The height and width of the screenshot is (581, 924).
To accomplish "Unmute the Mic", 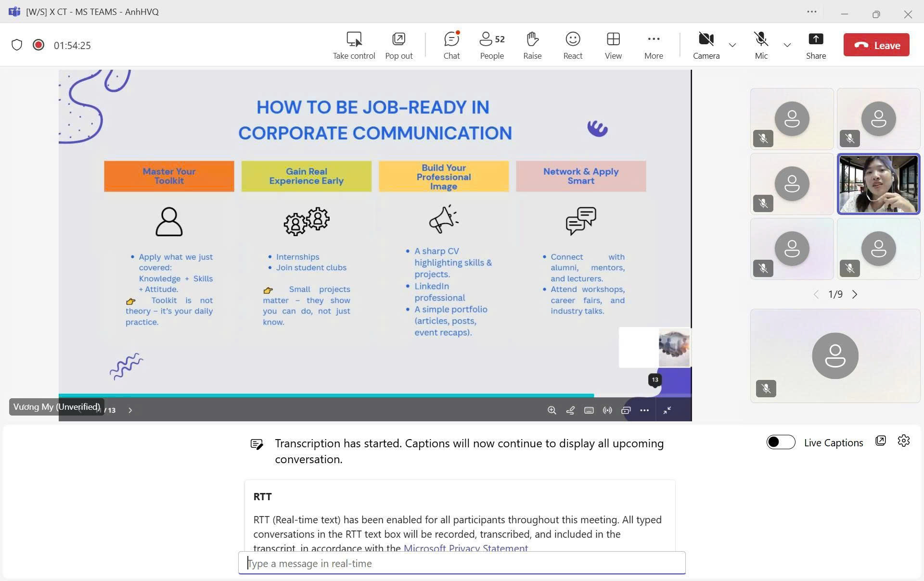I will 761,45.
